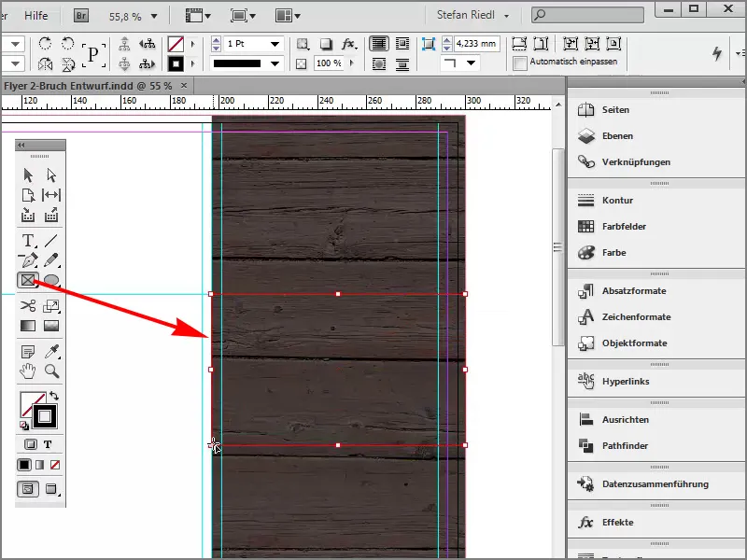Select the Hand tool
Image resolution: width=747 pixels, height=560 pixels.
28,371
